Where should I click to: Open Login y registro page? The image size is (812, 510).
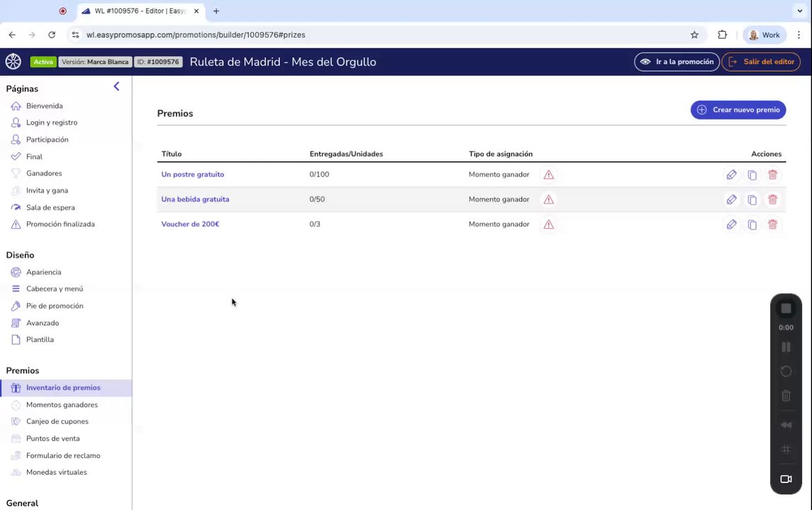(x=52, y=123)
